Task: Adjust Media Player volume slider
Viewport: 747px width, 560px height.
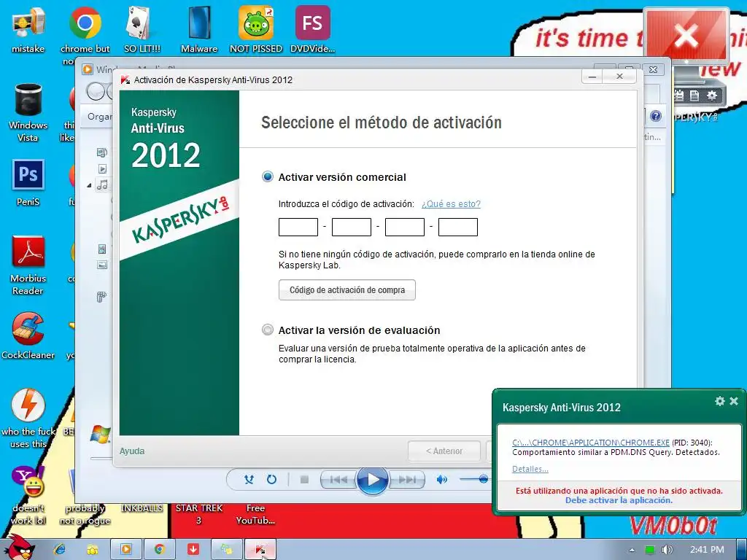Action: pyautogui.click(x=483, y=479)
